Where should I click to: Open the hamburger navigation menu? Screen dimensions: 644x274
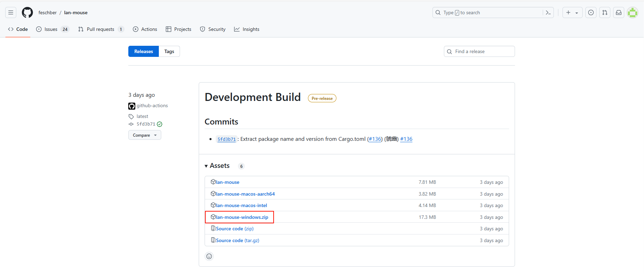click(11, 12)
